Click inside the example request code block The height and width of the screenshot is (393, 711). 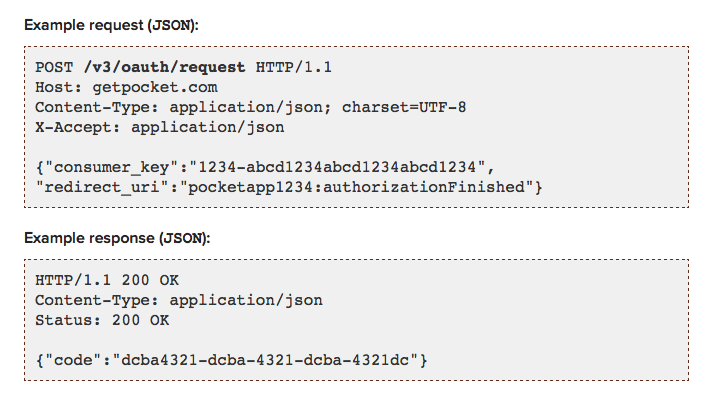click(356, 127)
